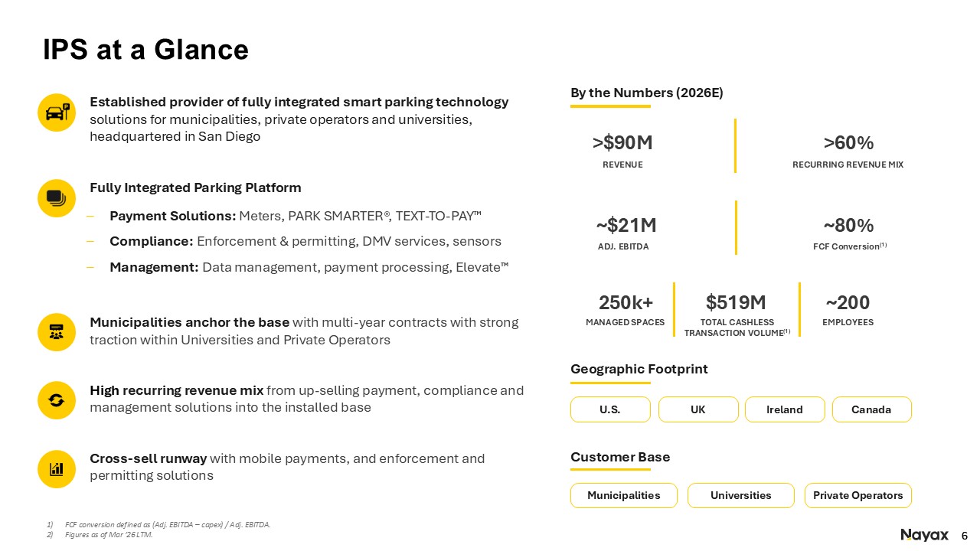Click the By the Numbers (2026E) heading
The image size is (980, 551).
(647, 93)
